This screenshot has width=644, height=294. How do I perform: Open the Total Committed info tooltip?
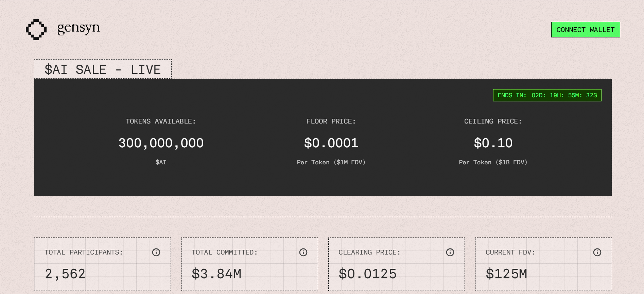(303, 252)
